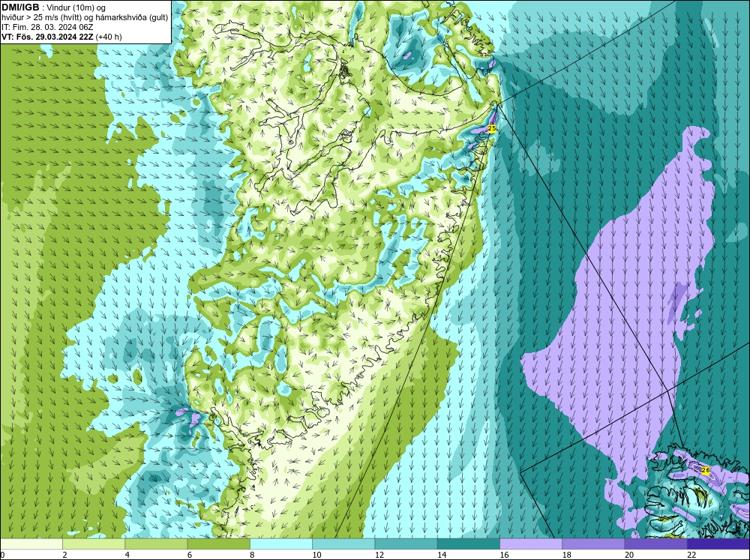The image size is (750, 560).
Task: Click the cyan 10–12 m/s legend swatch
Action: pyautogui.click(x=343, y=544)
